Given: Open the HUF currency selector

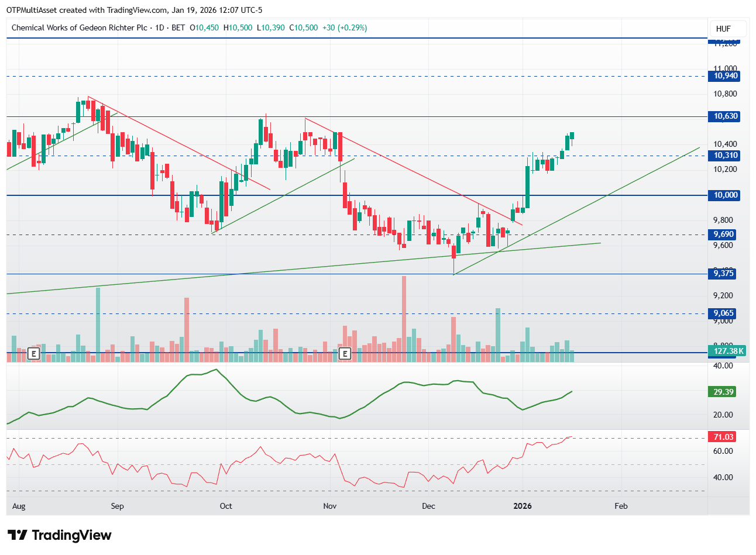Looking at the screenshot, I should point(724,29).
